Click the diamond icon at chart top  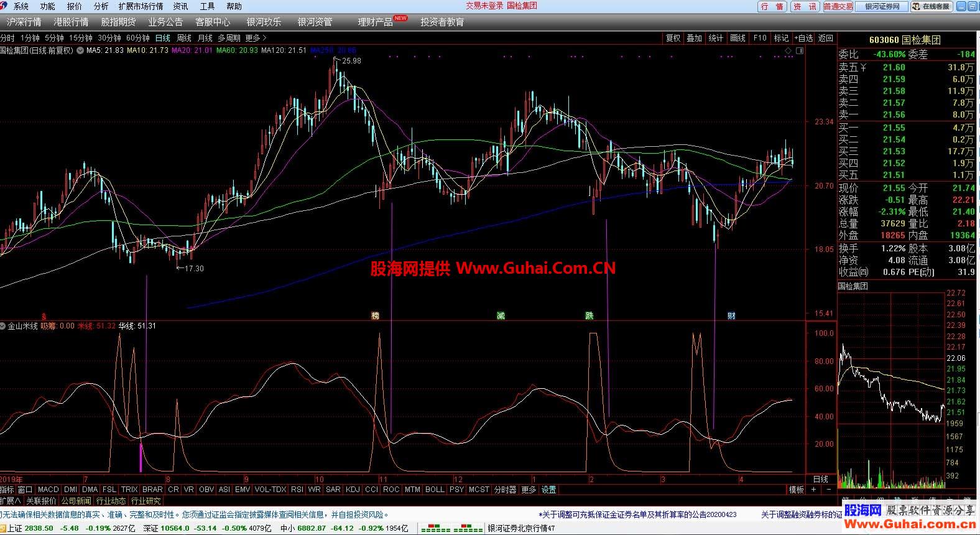[788, 50]
